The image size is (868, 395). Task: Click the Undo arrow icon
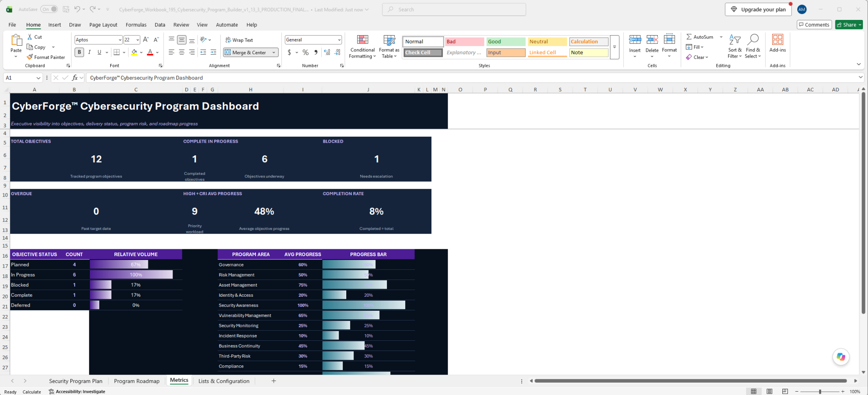(77, 9)
